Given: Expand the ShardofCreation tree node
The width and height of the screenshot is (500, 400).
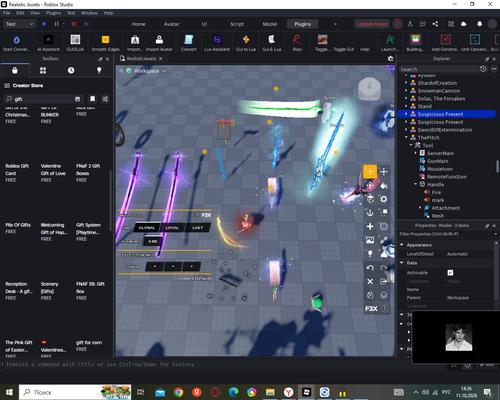Looking at the screenshot, I should pyautogui.click(x=406, y=83).
